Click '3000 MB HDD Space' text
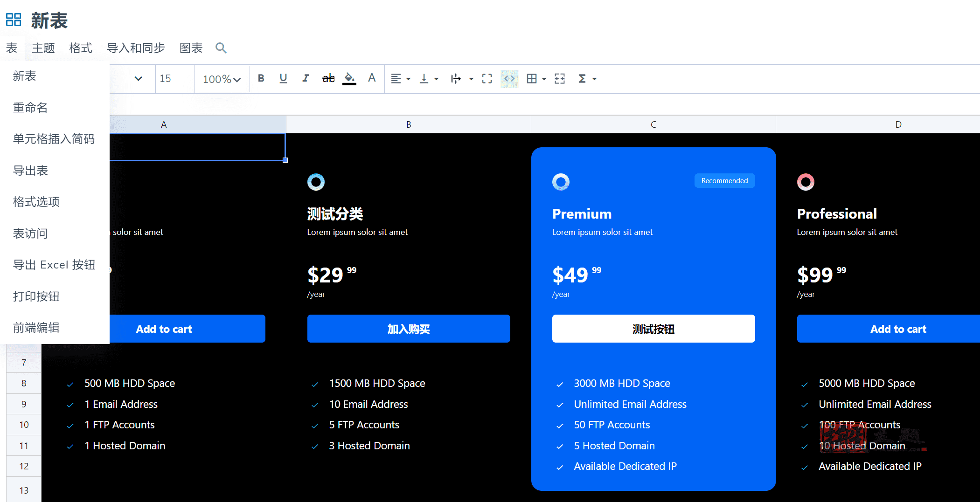 [622, 383]
